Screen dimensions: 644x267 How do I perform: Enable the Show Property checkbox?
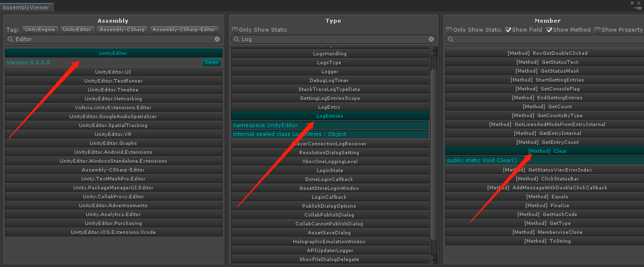[598, 30]
